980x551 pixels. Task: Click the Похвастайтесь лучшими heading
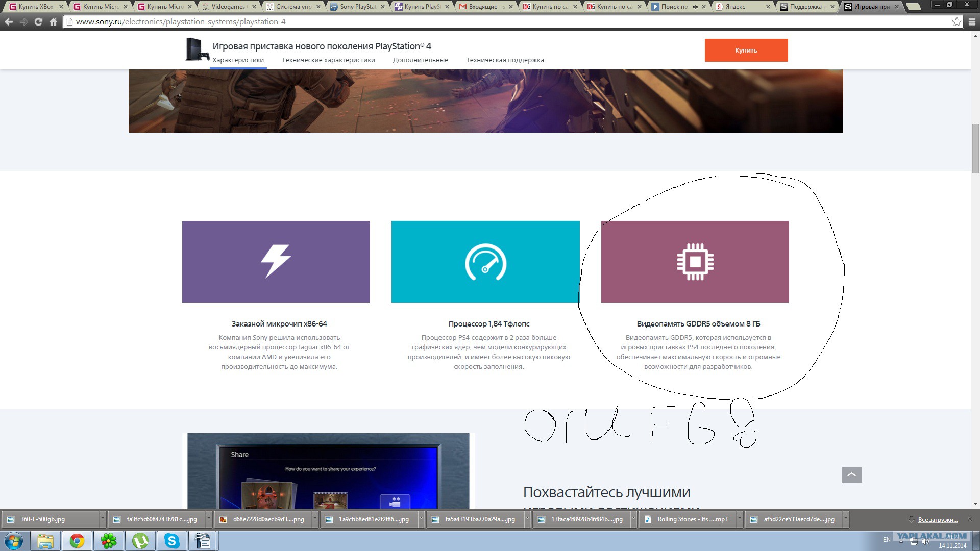(607, 492)
